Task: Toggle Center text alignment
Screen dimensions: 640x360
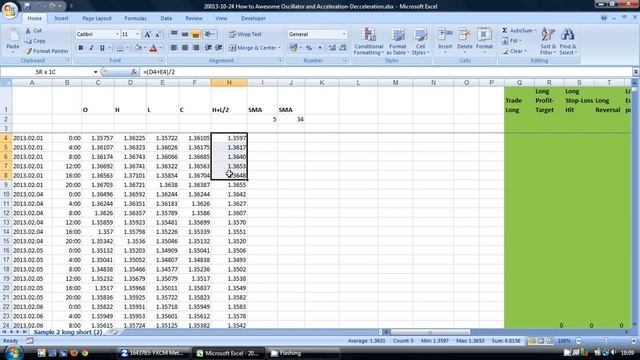Action: pos(185,48)
